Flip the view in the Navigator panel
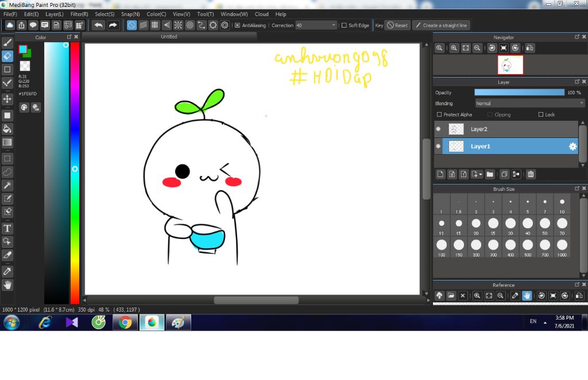The width and height of the screenshot is (588, 380). [x=529, y=48]
